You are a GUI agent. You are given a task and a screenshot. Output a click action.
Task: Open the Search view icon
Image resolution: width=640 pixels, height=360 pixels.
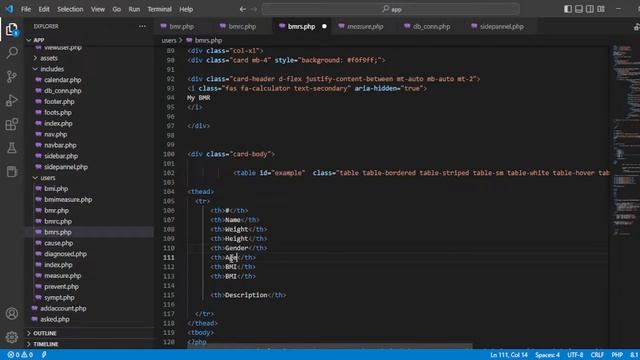(x=12, y=53)
